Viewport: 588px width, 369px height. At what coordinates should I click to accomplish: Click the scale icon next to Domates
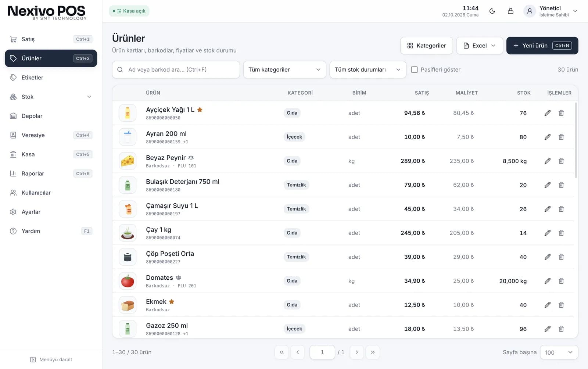tap(178, 277)
